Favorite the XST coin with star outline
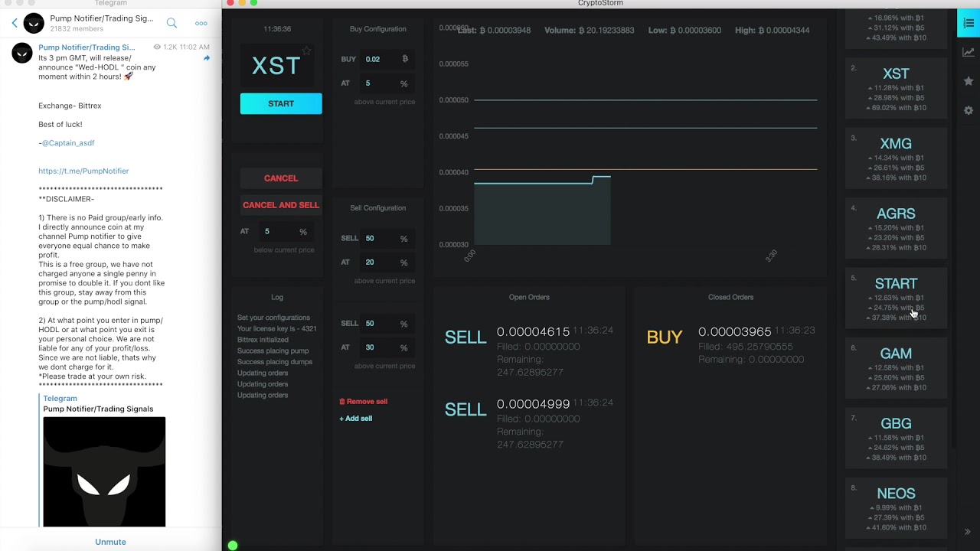Viewport: 980px width, 551px height. [306, 51]
